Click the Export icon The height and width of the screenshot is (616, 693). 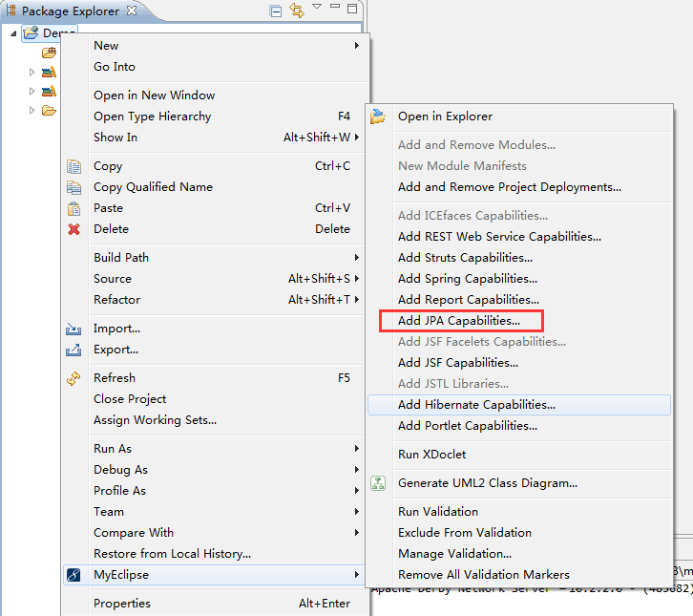point(73,350)
